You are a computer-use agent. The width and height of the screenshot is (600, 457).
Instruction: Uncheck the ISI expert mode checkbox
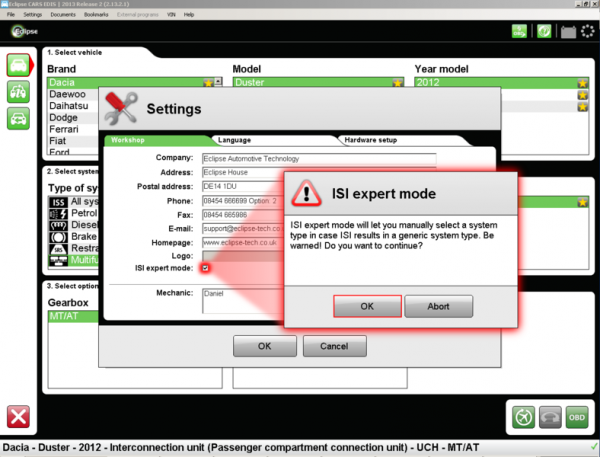(205, 268)
